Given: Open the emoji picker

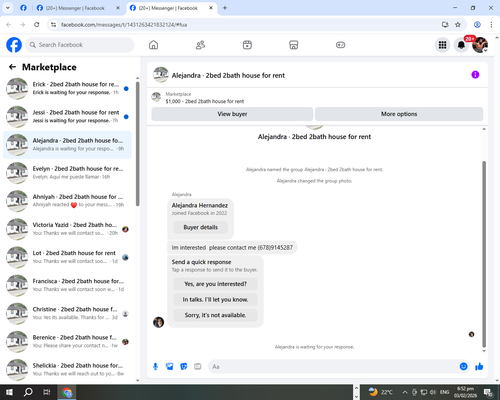Looking at the screenshot, I should click(x=464, y=367).
